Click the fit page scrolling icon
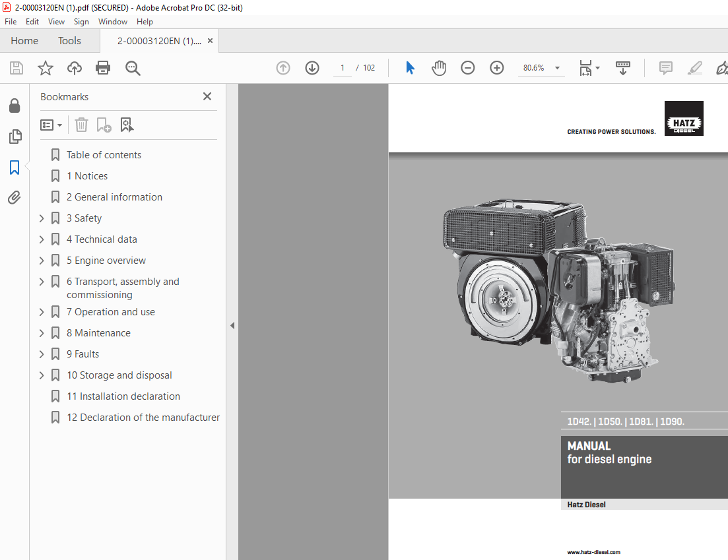The width and height of the screenshot is (728, 560). (x=585, y=68)
